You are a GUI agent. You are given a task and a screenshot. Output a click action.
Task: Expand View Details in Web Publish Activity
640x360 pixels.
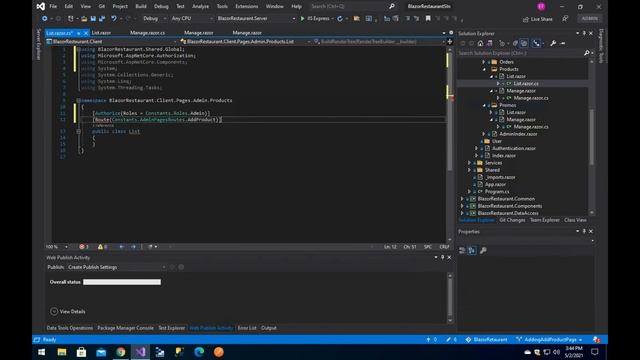tap(68, 311)
